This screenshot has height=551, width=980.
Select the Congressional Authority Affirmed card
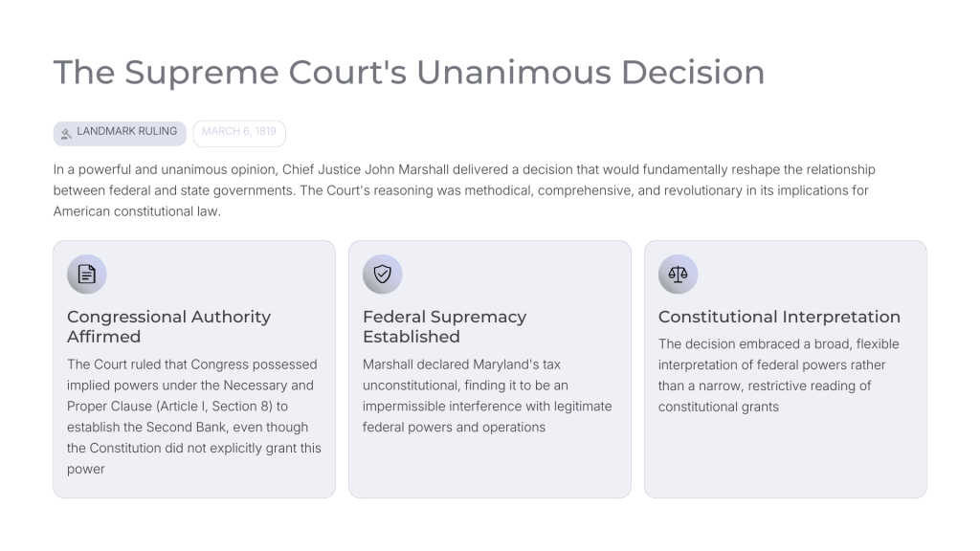click(194, 369)
